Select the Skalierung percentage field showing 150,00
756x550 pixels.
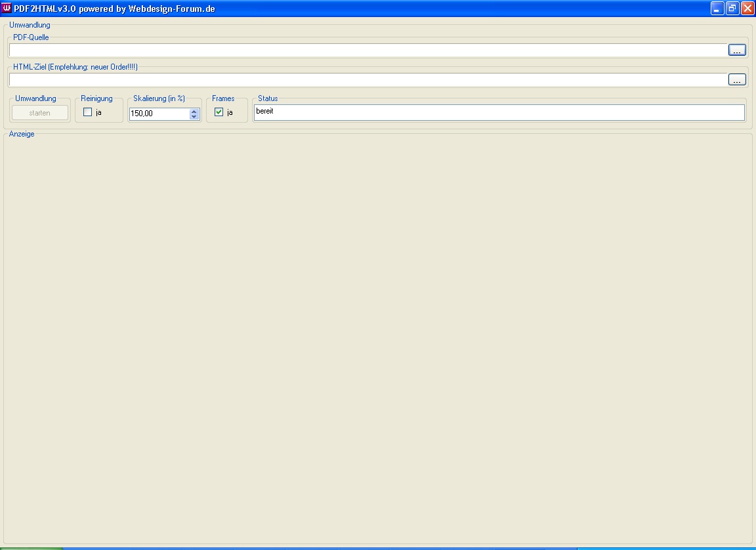click(159, 114)
